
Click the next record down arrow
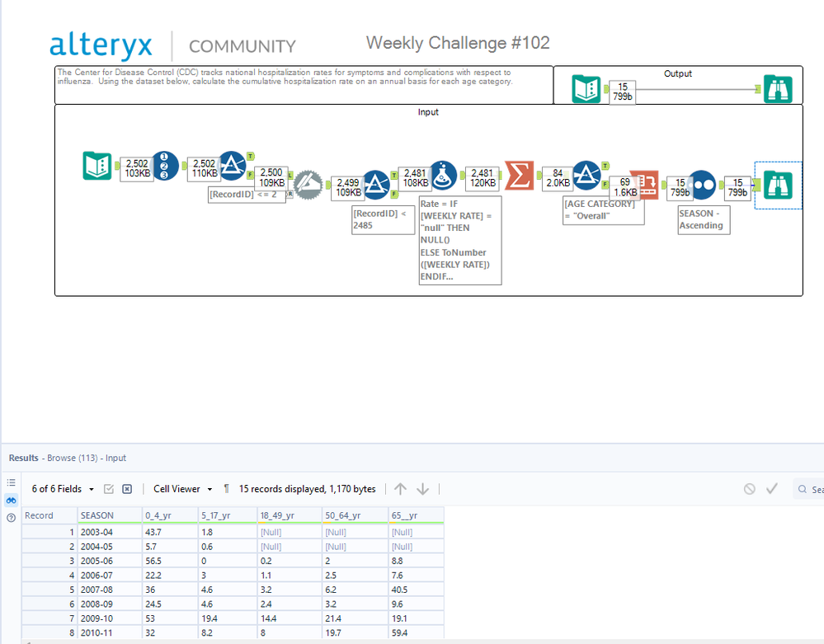click(422, 489)
